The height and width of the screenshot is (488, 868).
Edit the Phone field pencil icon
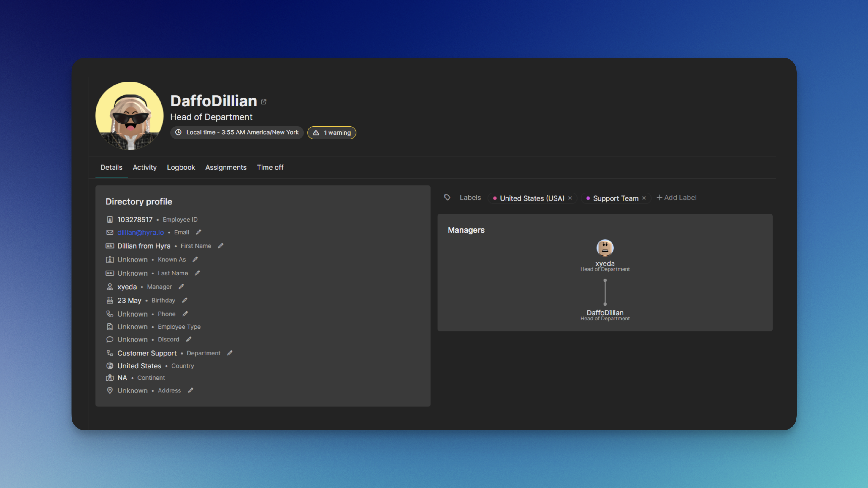[185, 314]
